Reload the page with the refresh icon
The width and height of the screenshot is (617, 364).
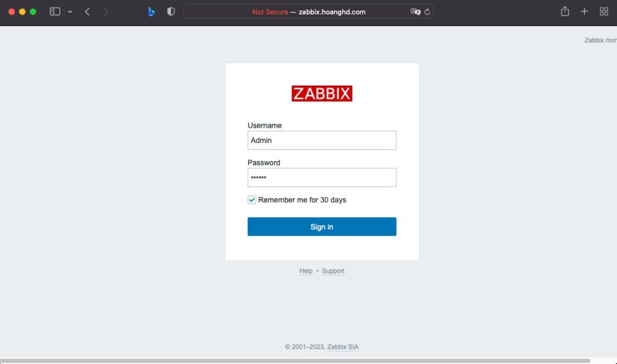[427, 12]
